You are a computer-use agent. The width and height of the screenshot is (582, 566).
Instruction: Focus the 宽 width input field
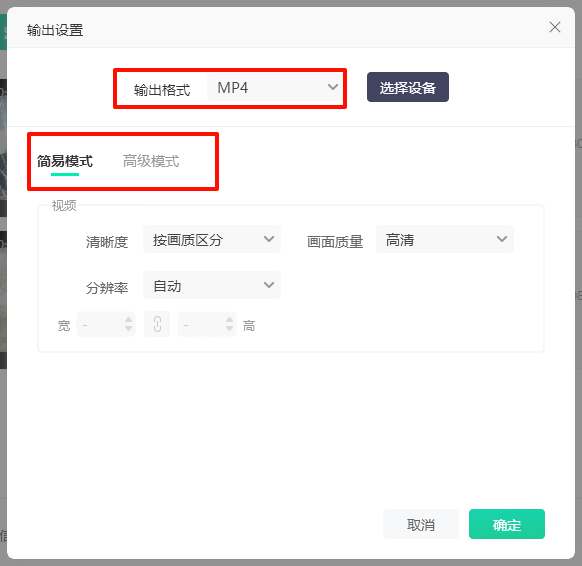[x=106, y=324]
